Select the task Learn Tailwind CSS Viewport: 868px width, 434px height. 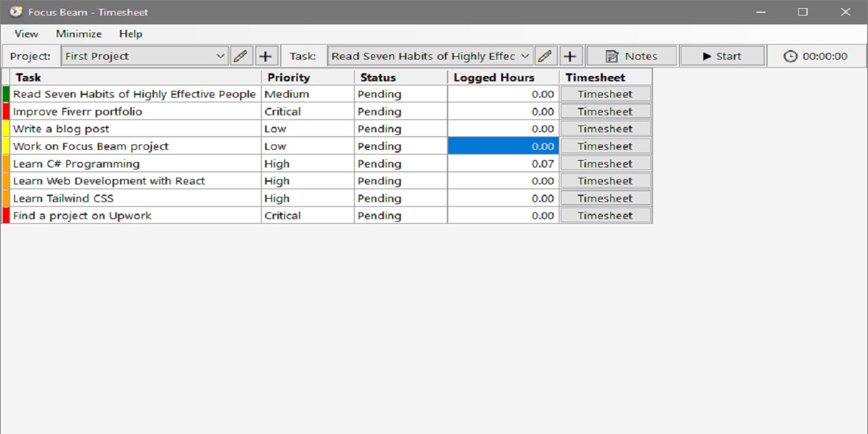click(x=135, y=198)
